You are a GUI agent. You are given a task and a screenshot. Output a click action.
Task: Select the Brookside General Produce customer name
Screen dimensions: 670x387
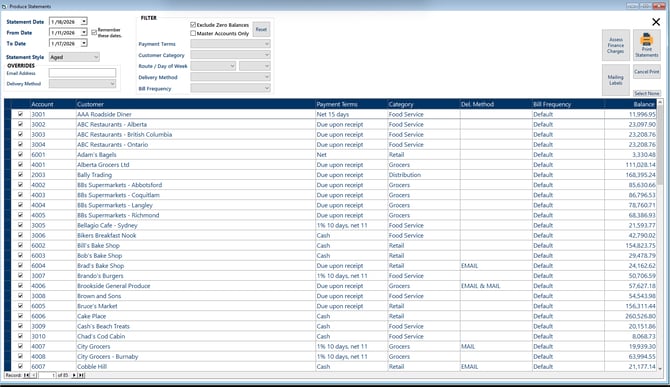(x=114, y=286)
